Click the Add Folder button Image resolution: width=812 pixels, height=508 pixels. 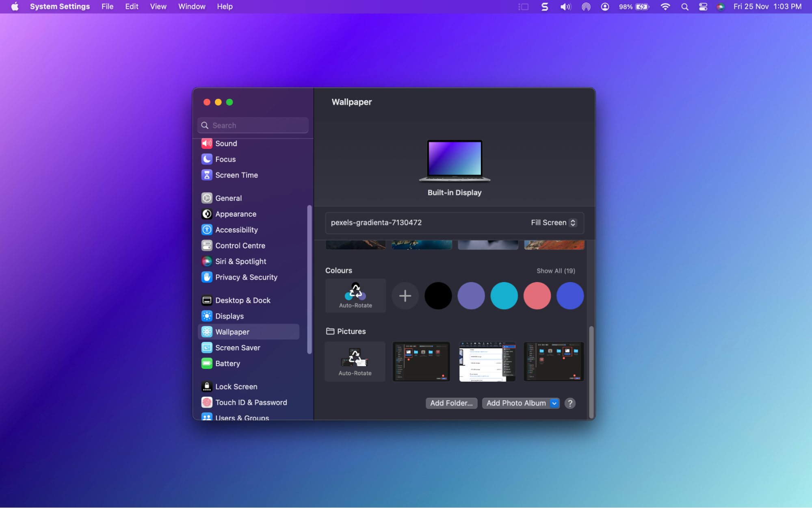click(451, 403)
